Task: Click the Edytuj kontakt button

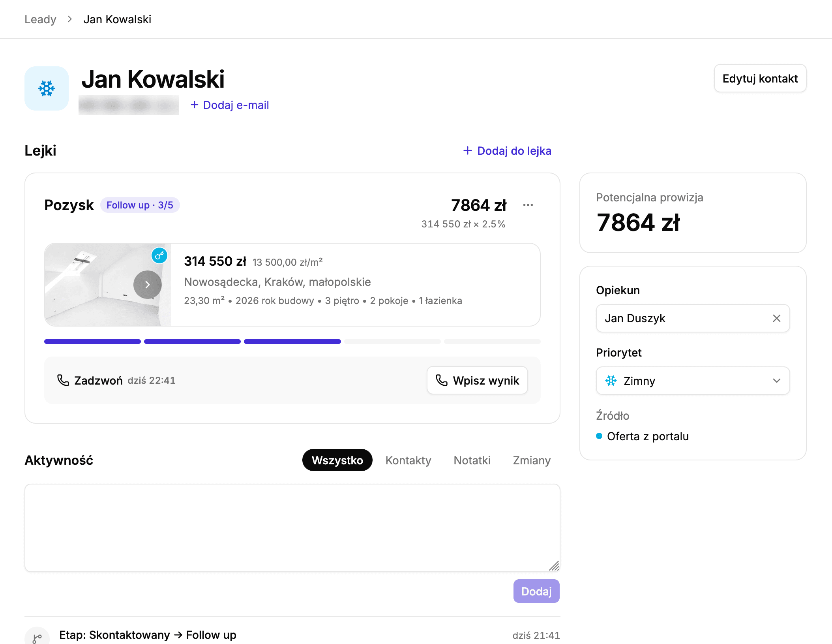Action: [x=760, y=79]
